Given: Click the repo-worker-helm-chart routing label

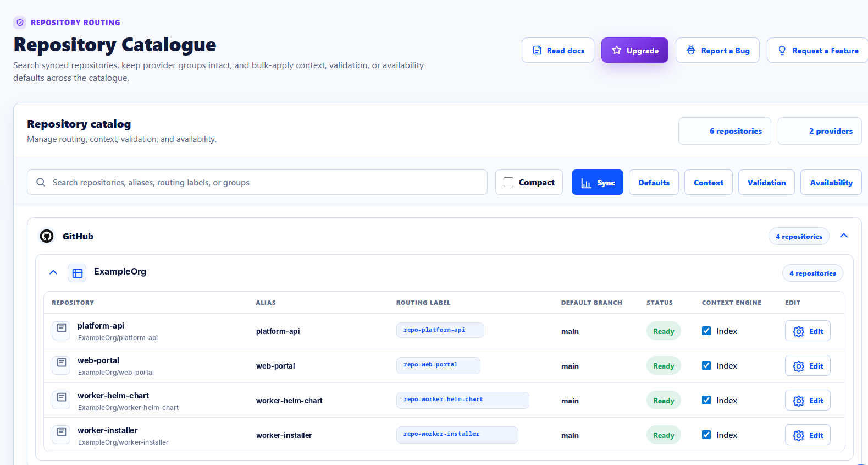Looking at the screenshot, I should (462, 400).
